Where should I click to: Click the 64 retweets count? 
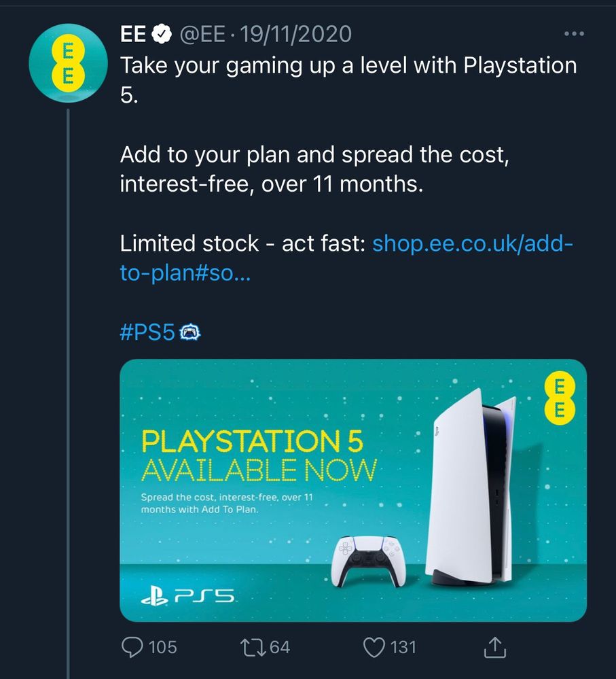280,647
